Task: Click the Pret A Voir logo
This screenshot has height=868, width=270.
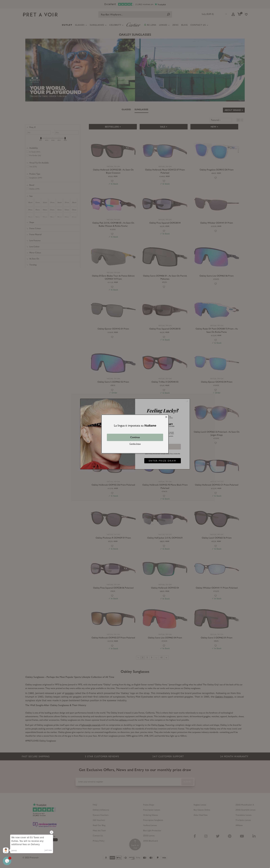Action: point(40,15)
